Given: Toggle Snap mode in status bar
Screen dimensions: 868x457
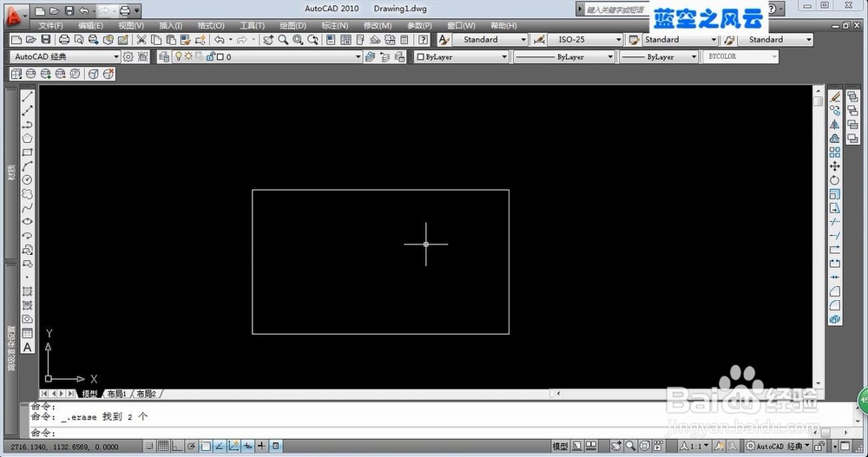Looking at the screenshot, I should pos(149,446).
